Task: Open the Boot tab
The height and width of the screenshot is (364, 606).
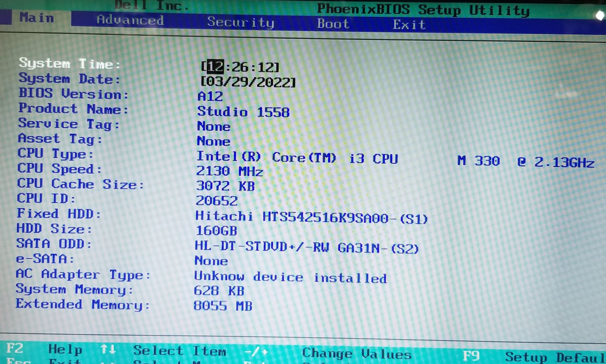Action: 333,24
